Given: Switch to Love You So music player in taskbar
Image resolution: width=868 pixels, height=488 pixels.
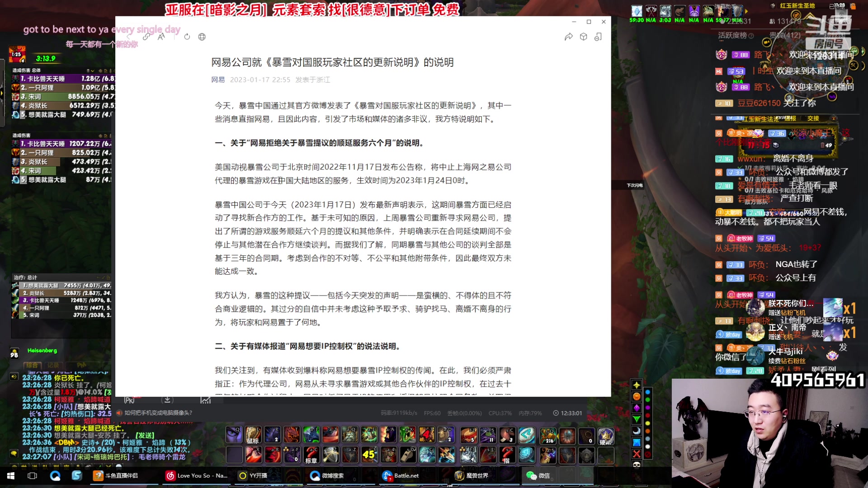Looking at the screenshot, I should click(197, 475).
